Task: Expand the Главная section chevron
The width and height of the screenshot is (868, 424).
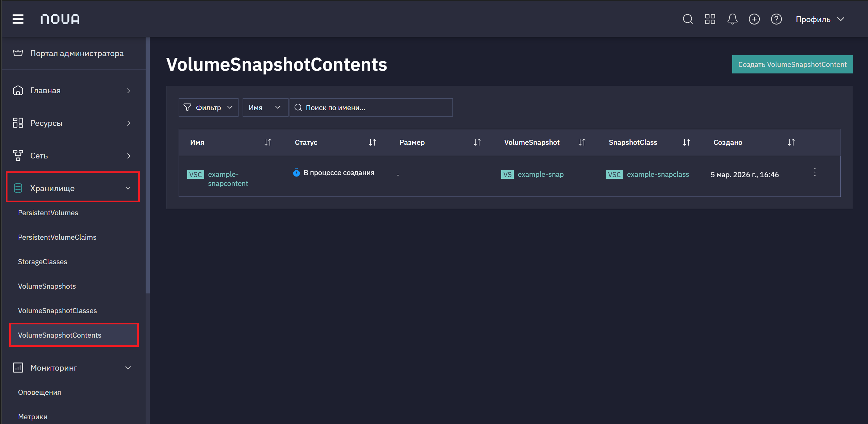Action: tap(129, 90)
